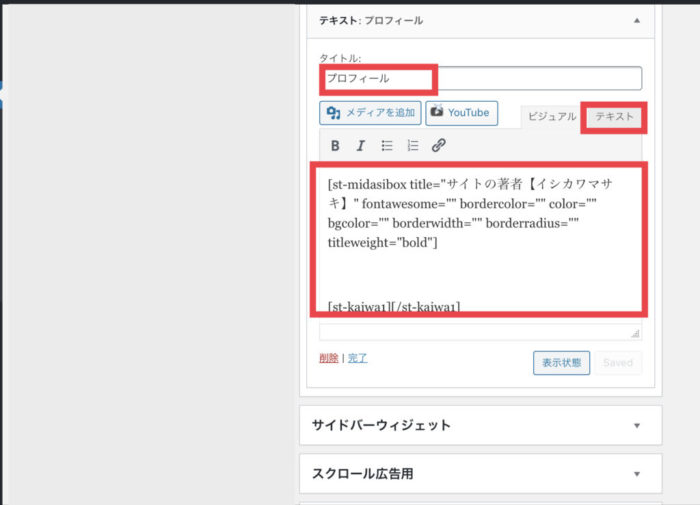Click the タイトル input field
The width and height of the screenshot is (700, 505).
[481, 79]
